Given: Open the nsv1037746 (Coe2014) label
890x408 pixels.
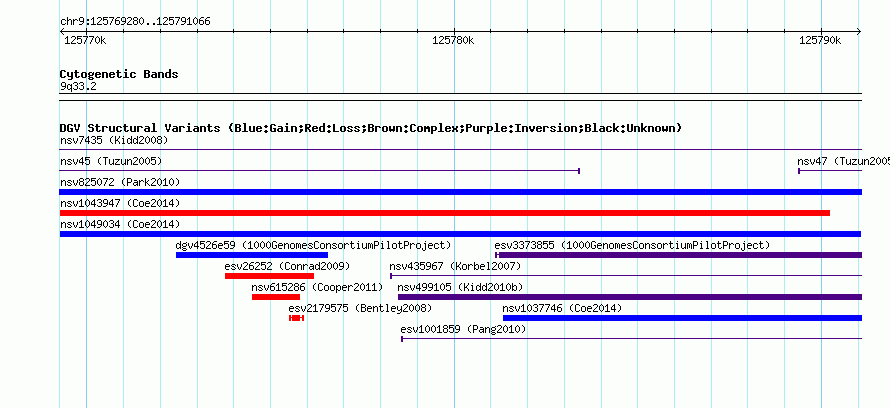Looking at the screenshot, I should 562,308.
